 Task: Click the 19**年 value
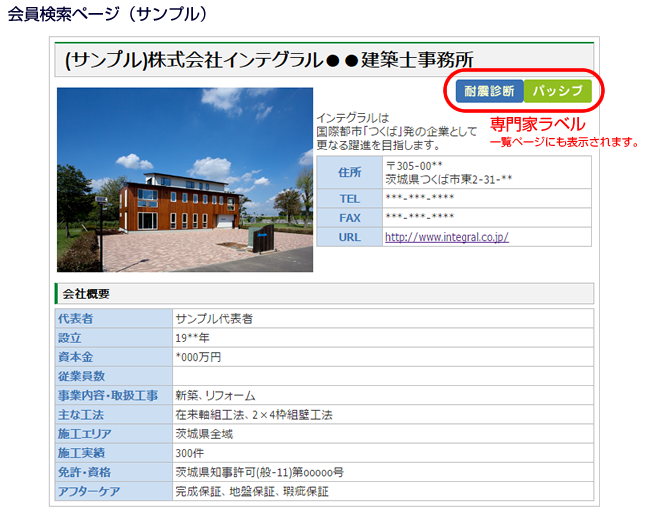pyautogui.click(x=193, y=338)
